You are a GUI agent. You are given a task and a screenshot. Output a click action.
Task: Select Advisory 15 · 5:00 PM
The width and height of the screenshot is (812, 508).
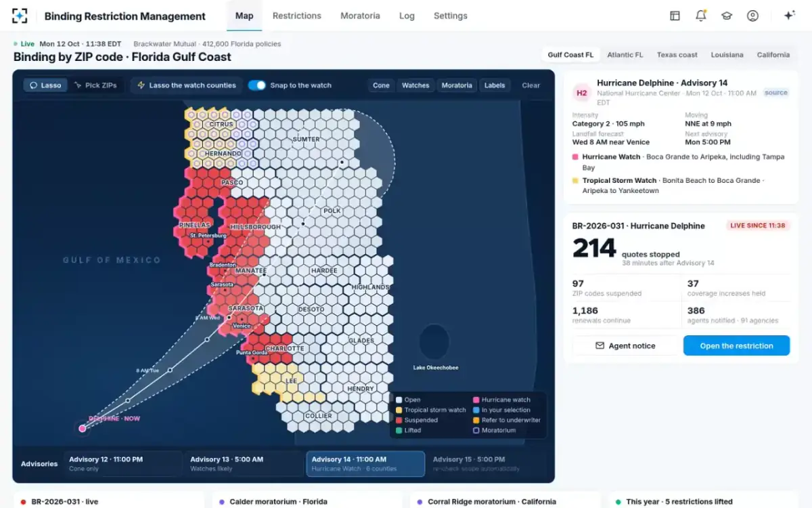point(487,463)
